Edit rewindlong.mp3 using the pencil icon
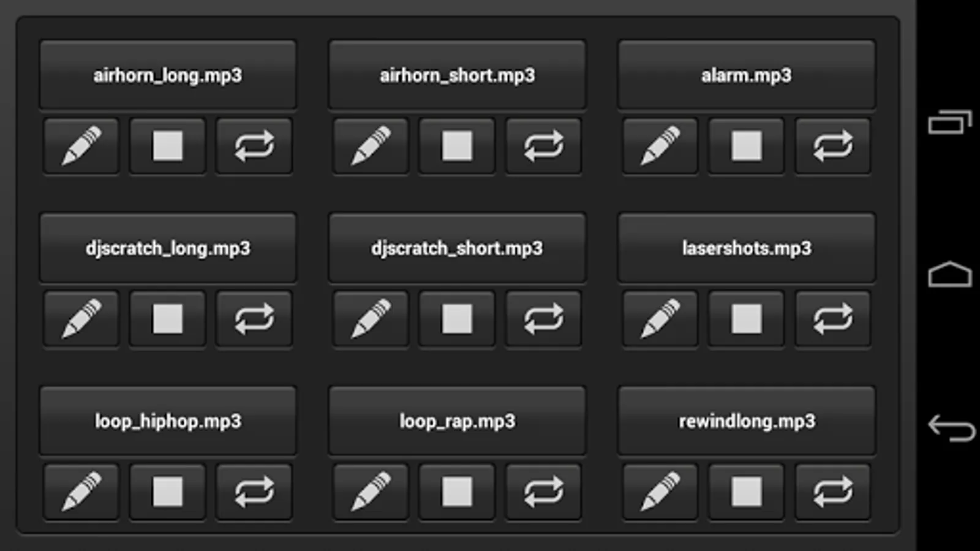980x551 pixels. coord(660,492)
